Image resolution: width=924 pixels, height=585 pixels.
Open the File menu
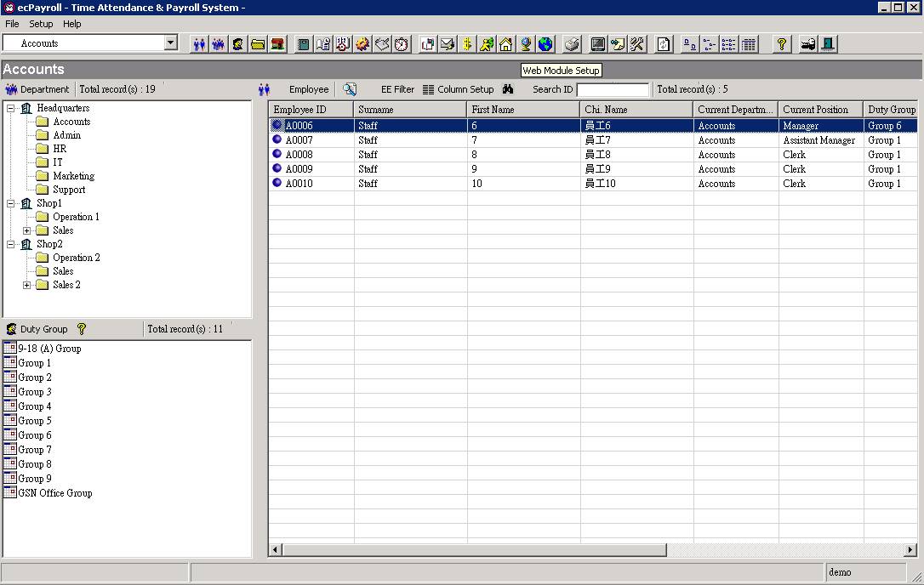[13, 24]
